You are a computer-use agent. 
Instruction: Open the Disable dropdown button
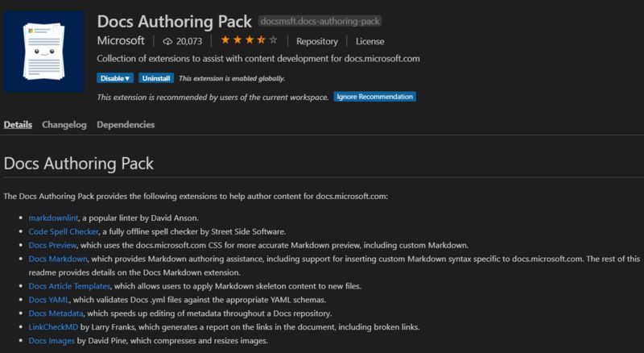[115, 78]
